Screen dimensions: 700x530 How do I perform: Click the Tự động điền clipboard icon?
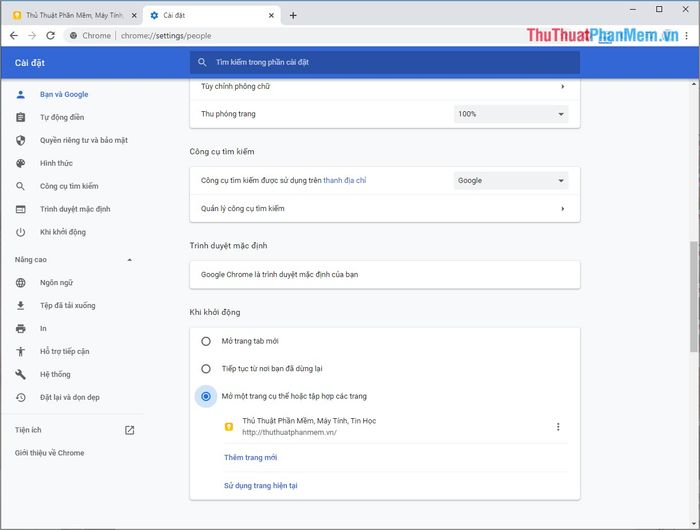pyautogui.click(x=21, y=117)
